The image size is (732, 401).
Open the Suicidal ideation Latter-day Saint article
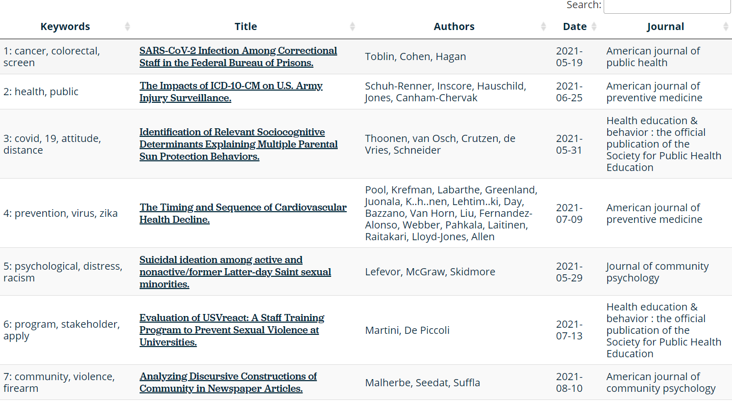pyautogui.click(x=235, y=272)
